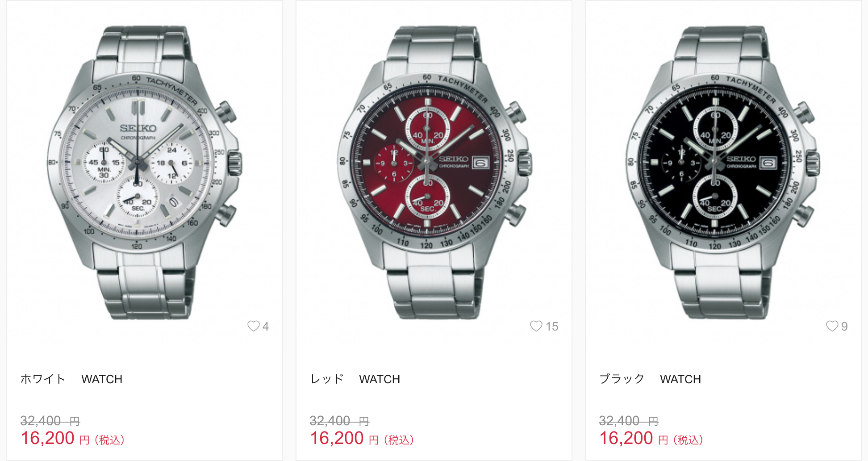The image size is (868, 461).
Task: Open the red dial Seiko watch image
Action: tap(434, 172)
